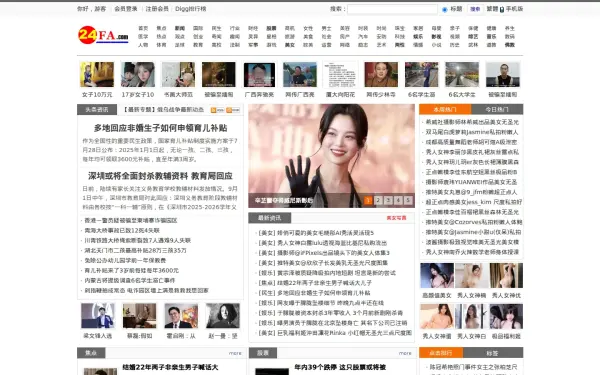The width and height of the screenshot is (600, 375).
Task: Open the [娱乐] 3年零收入 item
Action: (331, 313)
